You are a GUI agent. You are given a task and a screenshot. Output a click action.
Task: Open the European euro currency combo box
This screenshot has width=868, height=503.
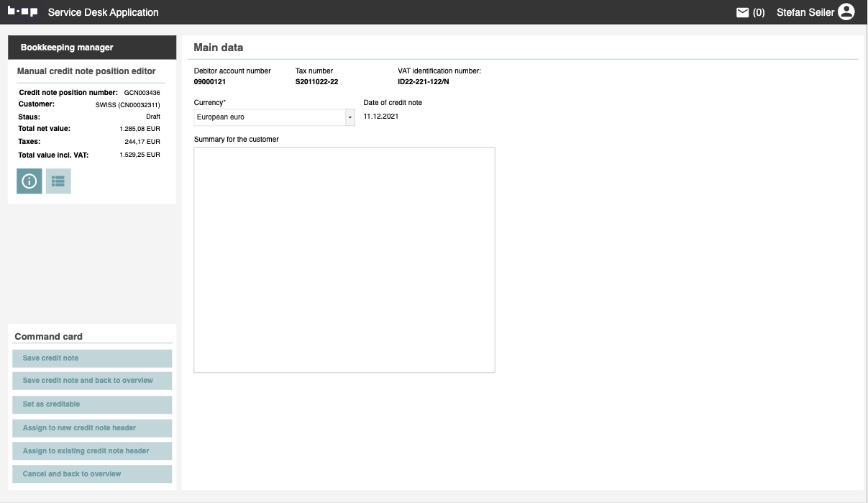(270, 117)
